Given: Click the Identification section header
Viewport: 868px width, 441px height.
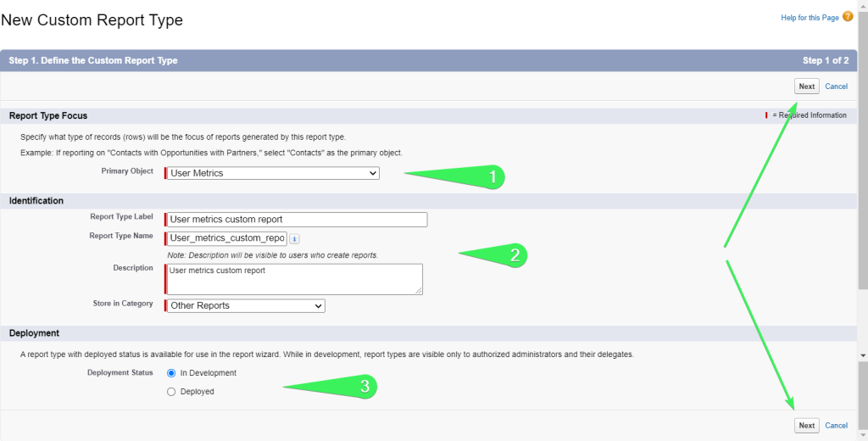Looking at the screenshot, I should 36,200.
